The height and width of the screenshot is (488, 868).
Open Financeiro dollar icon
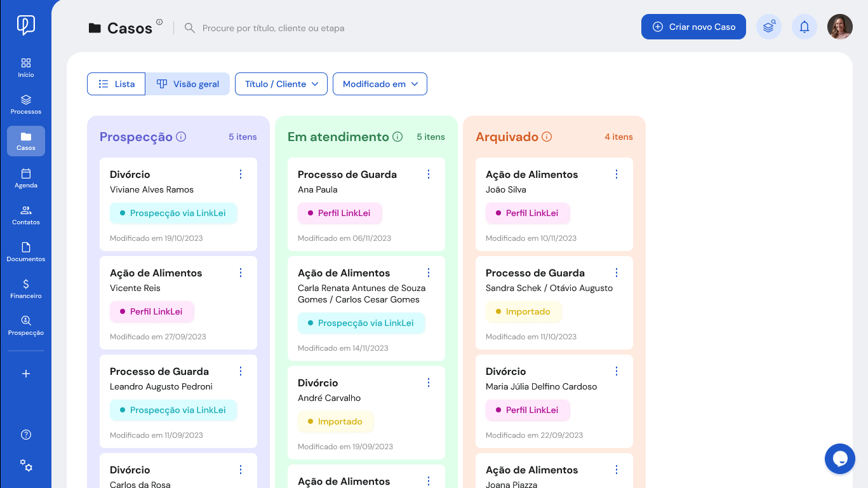point(26,284)
